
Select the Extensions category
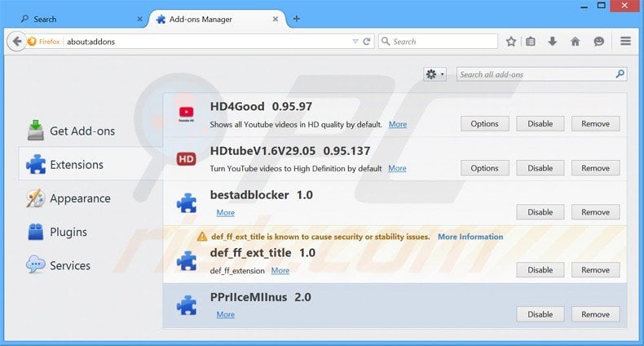pos(90,164)
